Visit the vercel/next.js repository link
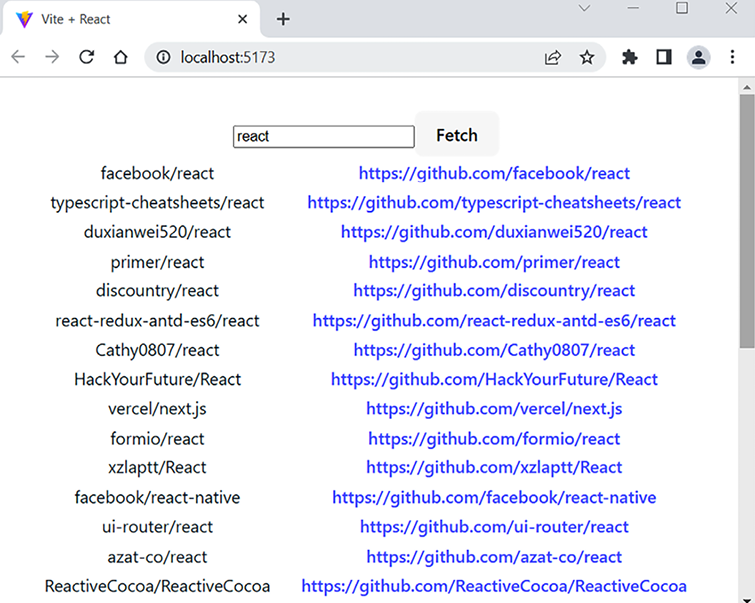Viewport: 755px width, 603px height. [494, 408]
